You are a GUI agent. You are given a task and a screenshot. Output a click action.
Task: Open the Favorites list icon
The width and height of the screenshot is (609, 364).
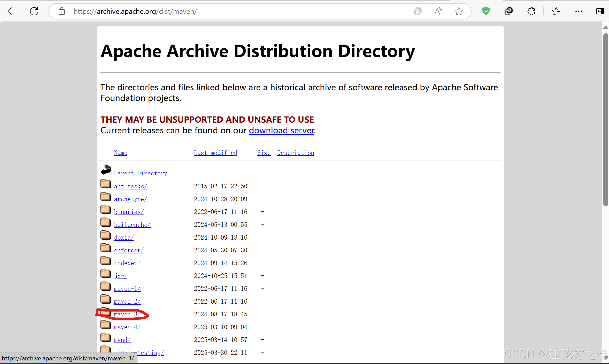click(x=556, y=11)
